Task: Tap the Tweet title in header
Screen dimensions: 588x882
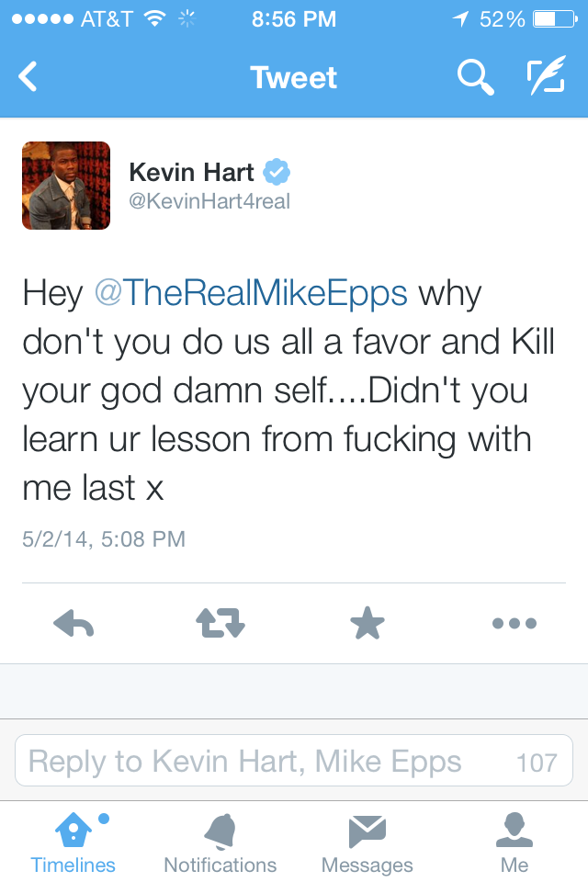Action: (294, 77)
